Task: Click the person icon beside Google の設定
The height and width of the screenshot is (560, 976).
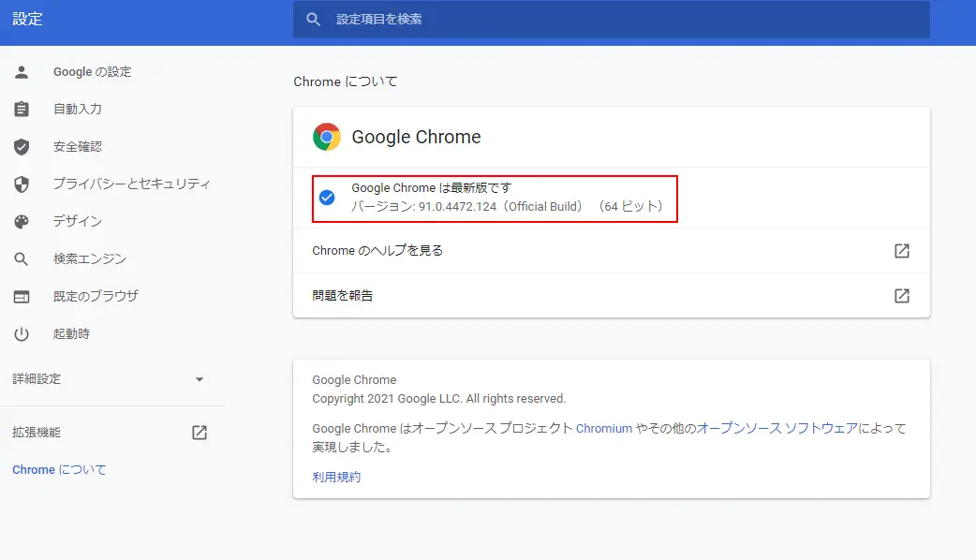Action: (x=22, y=72)
